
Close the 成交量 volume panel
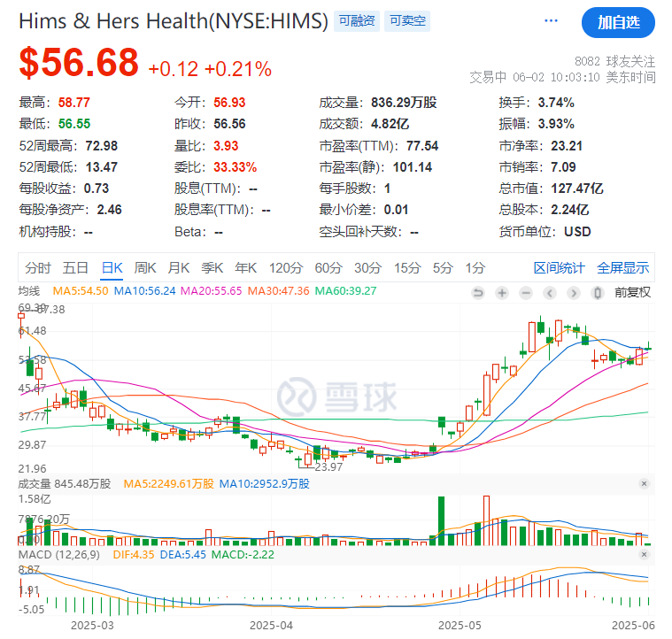pos(644,483)
